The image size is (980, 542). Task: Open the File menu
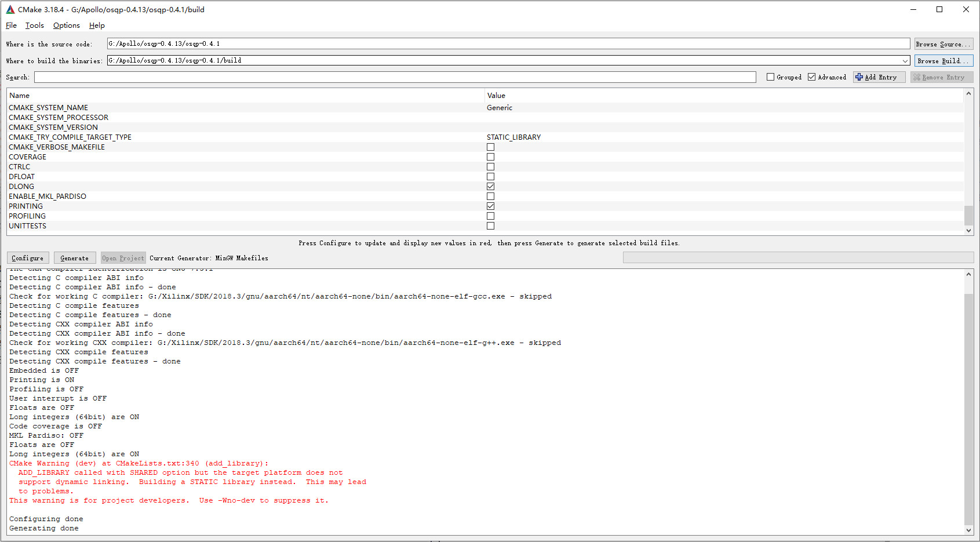[11, 26]
